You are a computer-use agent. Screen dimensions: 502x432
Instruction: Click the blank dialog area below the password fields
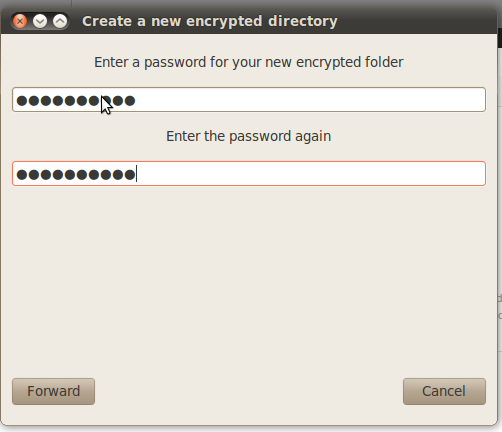[x=249, y=280]
